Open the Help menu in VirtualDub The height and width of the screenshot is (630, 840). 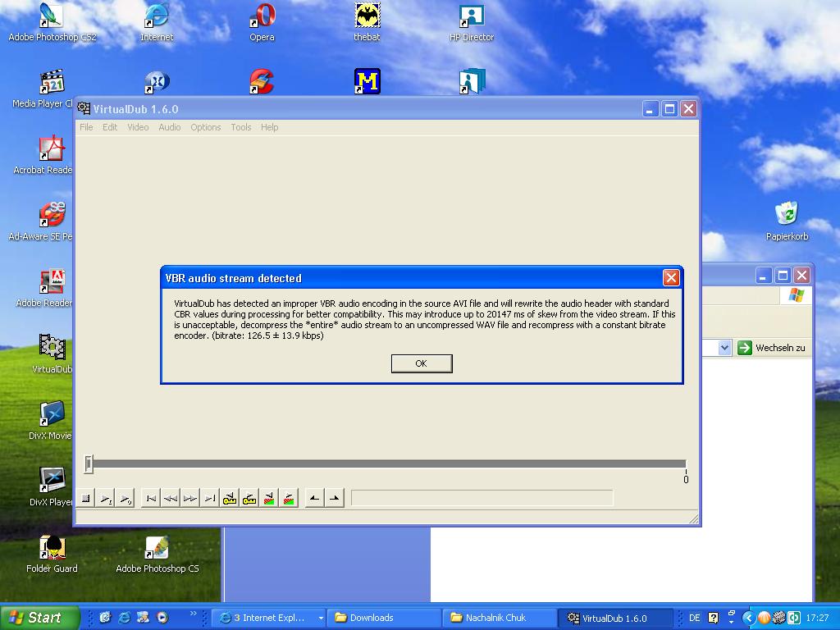click(269, 127)
